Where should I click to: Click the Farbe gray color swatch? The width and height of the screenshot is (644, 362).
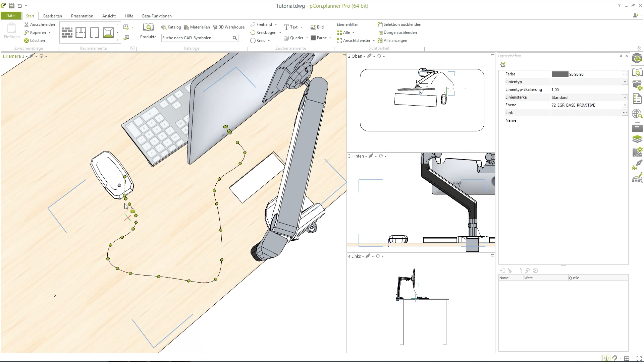(559, 74)
